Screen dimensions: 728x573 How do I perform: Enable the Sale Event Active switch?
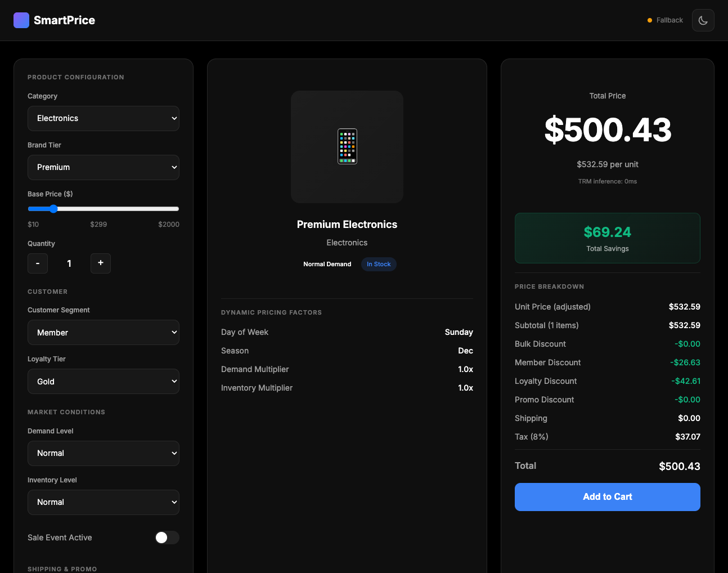click(x=167, y=538)
